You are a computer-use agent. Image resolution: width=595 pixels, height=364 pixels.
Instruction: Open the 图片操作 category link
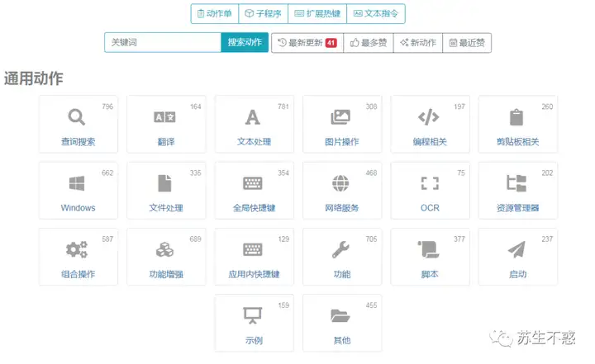coord(342,142)
